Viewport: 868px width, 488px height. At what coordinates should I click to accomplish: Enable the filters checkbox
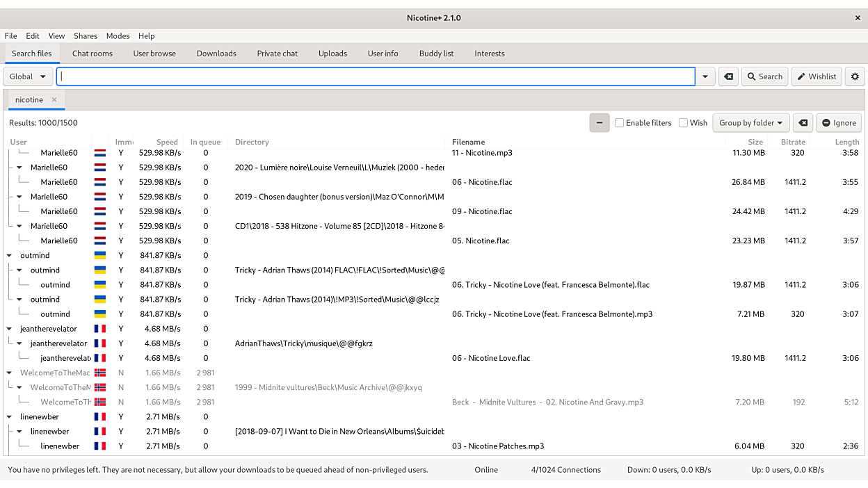619,123
